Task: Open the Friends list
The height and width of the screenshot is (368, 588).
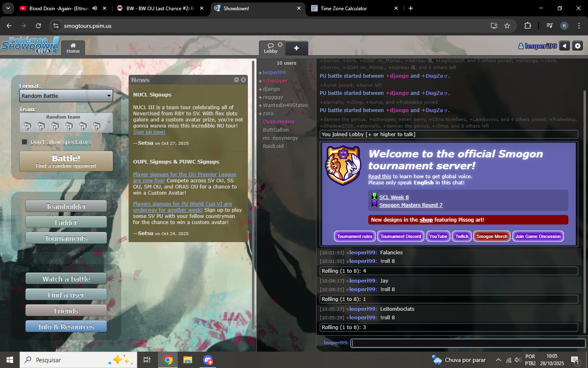Action: pyautogui.click(x=66, y=311)
